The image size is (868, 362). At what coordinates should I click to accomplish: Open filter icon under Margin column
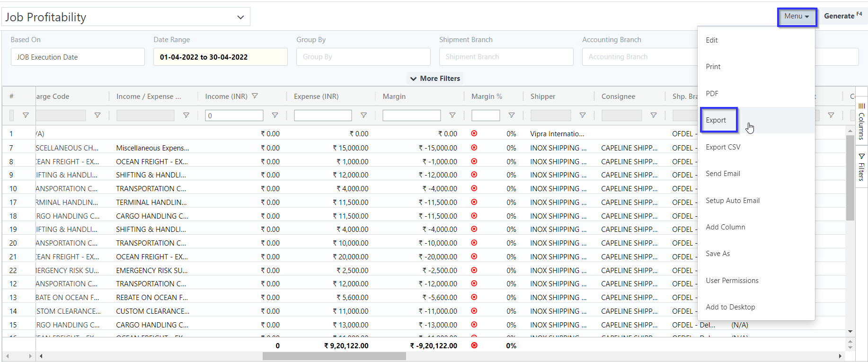(x=452, y=115)
